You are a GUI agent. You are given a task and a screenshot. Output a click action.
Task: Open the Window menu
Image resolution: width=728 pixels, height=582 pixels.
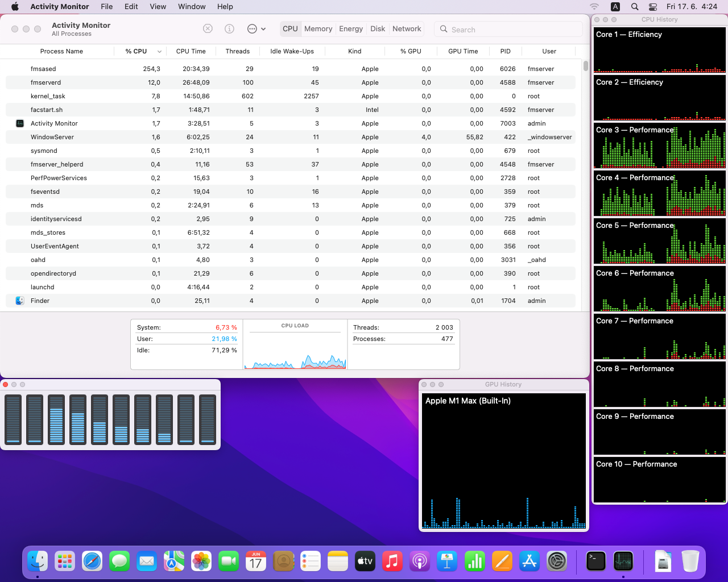tap(192, 7)
